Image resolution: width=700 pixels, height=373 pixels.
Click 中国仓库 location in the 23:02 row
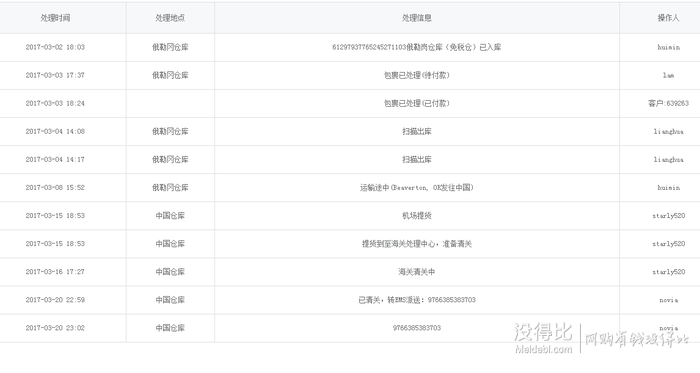click(x=170, y=328)
